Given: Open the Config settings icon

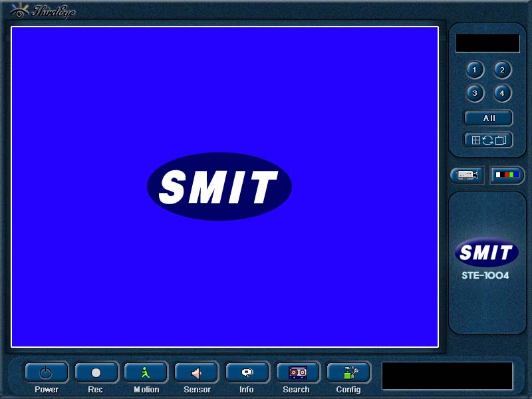Looking at the screenshot, I should 348,373.
